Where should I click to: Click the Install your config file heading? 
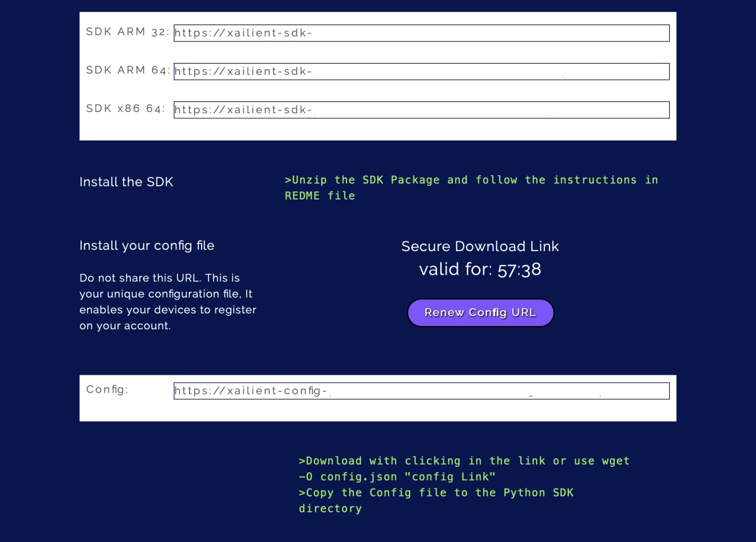tap(147, 246)
